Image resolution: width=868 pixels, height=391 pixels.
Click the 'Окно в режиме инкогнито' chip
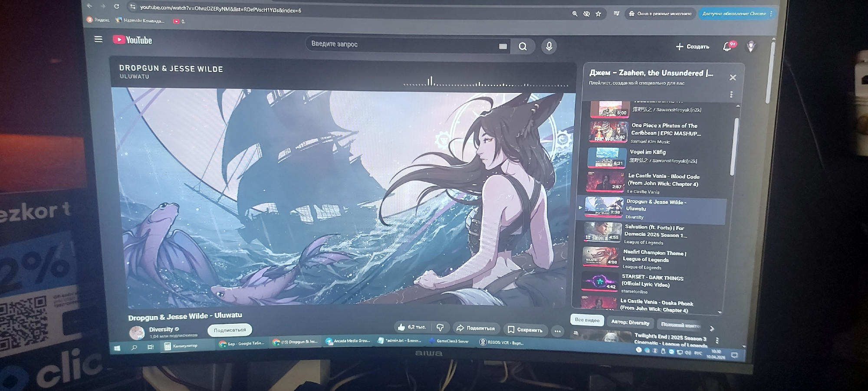[x=660, y=14]
